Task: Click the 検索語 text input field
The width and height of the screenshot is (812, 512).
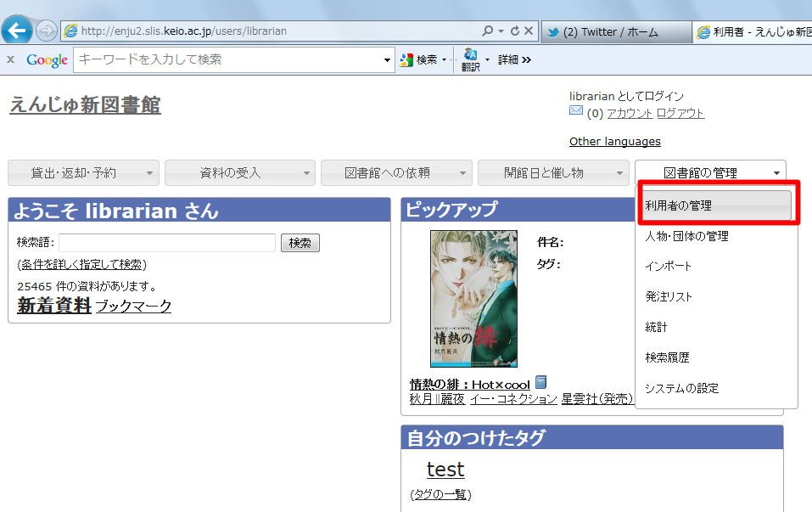Action: pyautogui.click(x=167, y=243)
